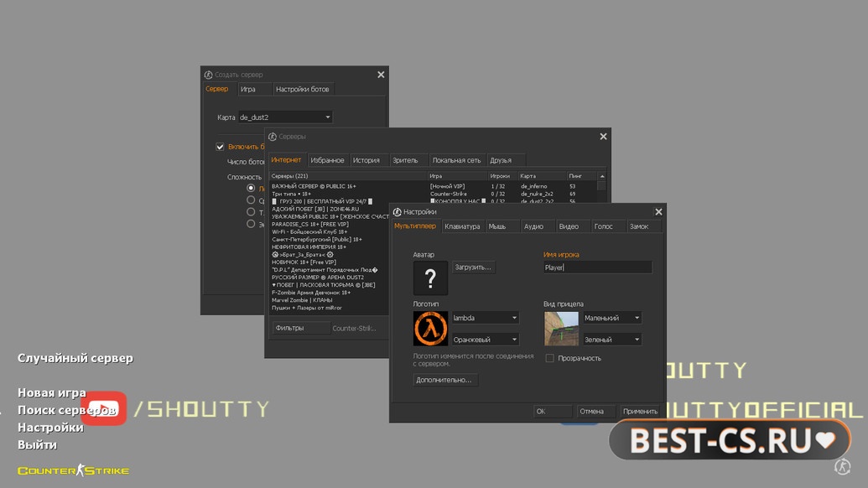Click the small CS soldier icon bottom right
Image resolution: width=868 pixels, height=488 pixels.
coord(843,466)
